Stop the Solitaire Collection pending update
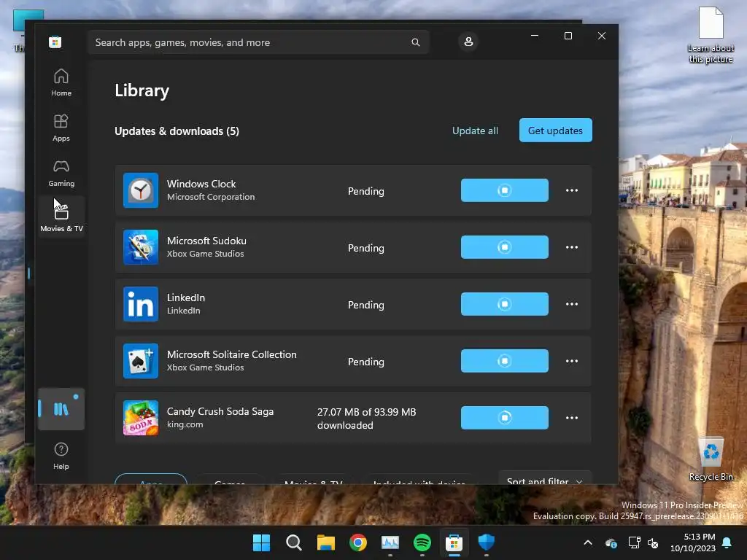Image resolution: width=747 pixels, height=560 pixels. point(505,361)
